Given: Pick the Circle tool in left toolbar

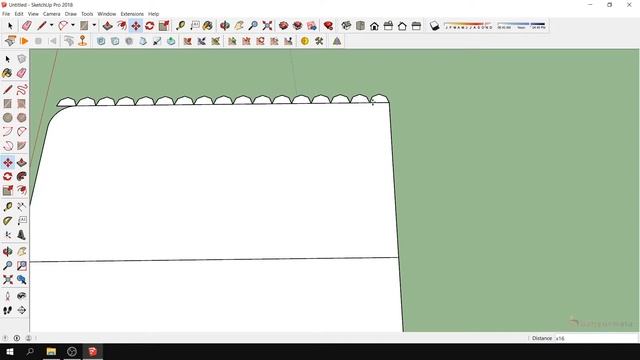Looking at the screenshot, I should click(x=7, y=118).
